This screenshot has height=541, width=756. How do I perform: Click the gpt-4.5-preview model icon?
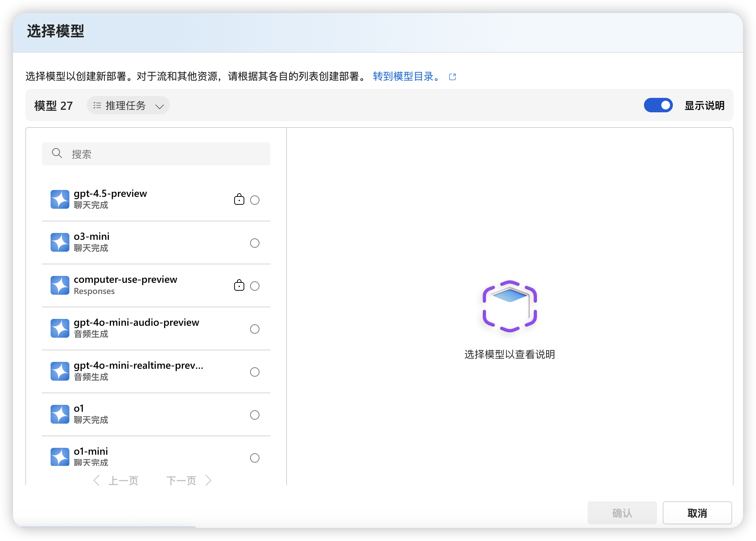(60, 199)
